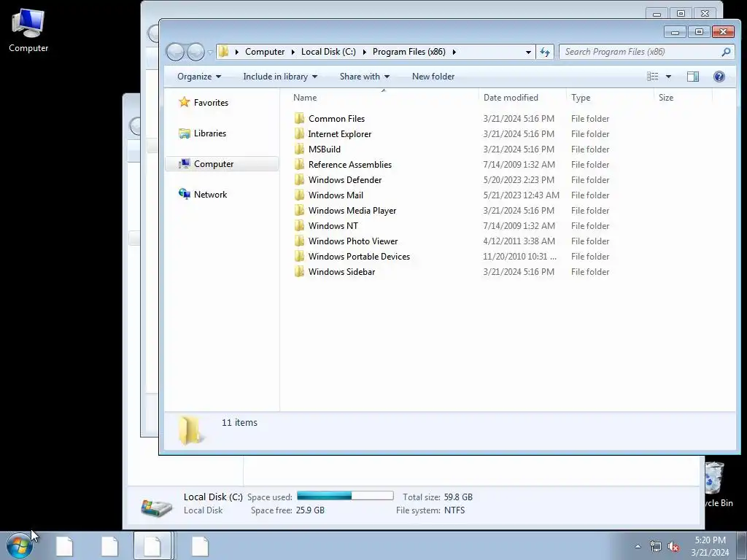
Task: Click the Back navigation arrow button
Action: point(175,52)
